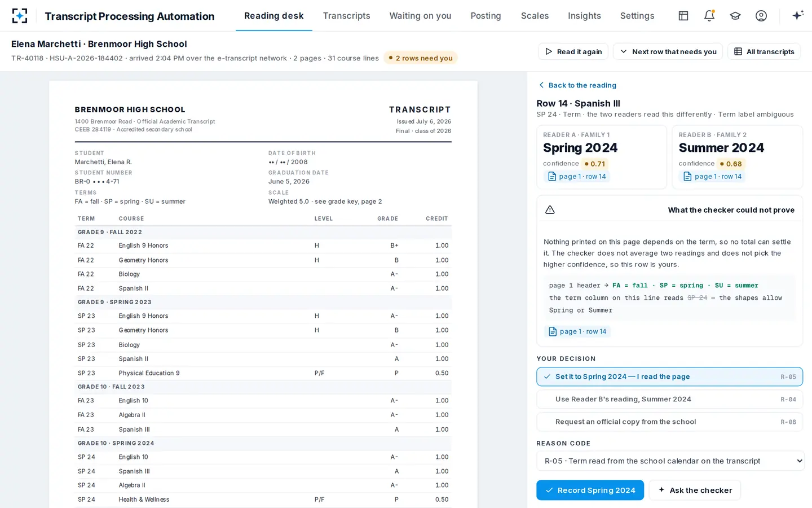812x508 pixels.
Task: Open the user account icon
Action: pyautogui.click(x=761, y=16)
